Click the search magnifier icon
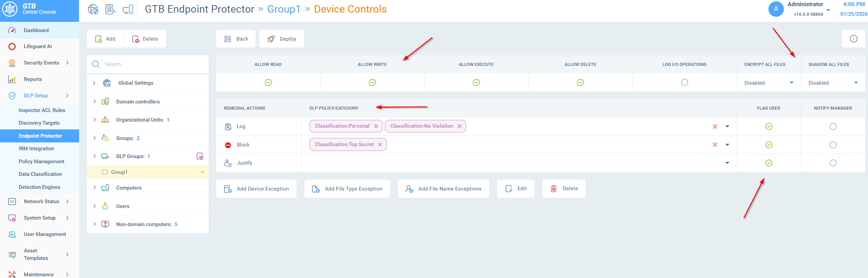 coord(96,64)
